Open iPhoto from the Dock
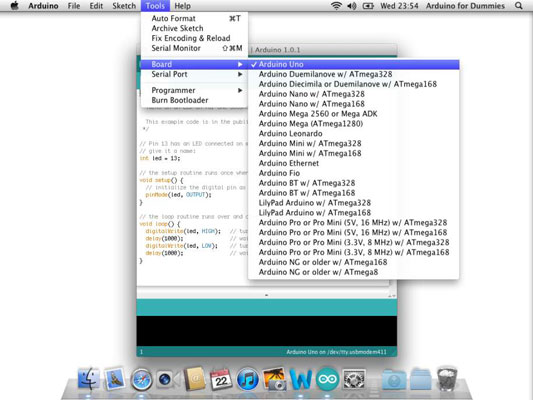Screen dimensions: 533x400 click(x=274, y=379)
